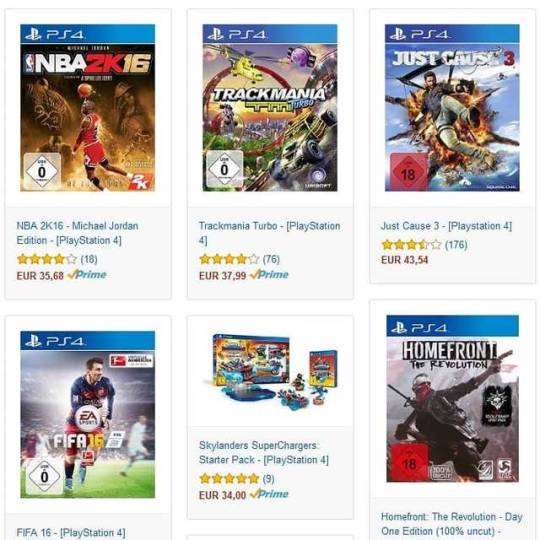Screen dimensions: 540x540
Task: Open the 176 reviews for Just Cause 3
Action: 456,245
